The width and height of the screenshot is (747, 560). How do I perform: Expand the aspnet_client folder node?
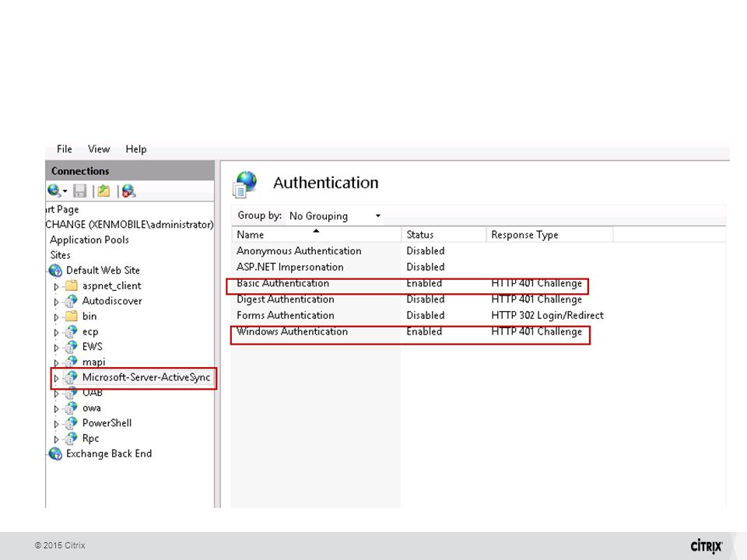click(56, 286)
